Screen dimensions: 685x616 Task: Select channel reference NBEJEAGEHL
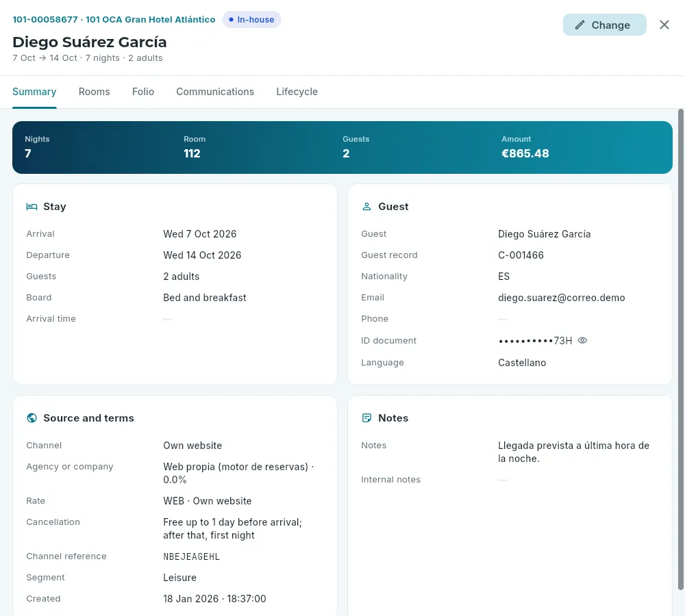[191, 556]
